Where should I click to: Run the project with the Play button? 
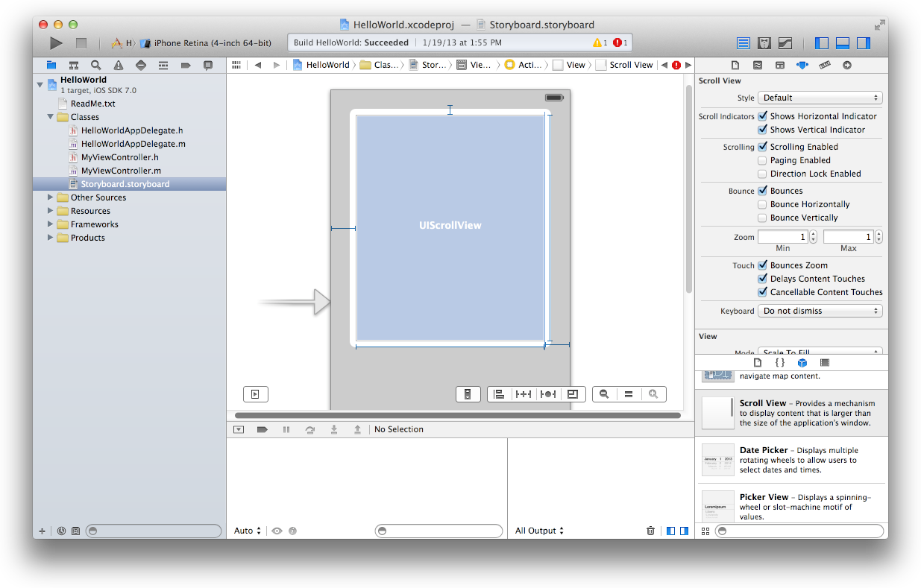pyautogui.click(x=56, y=43)
